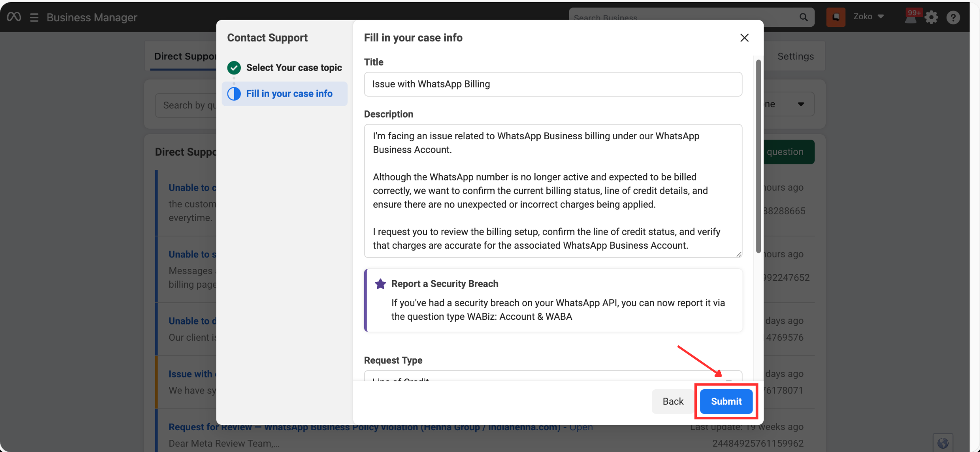Screen dimensions: 980x452
Task: Click the help question mark icon
Action: 953,18
